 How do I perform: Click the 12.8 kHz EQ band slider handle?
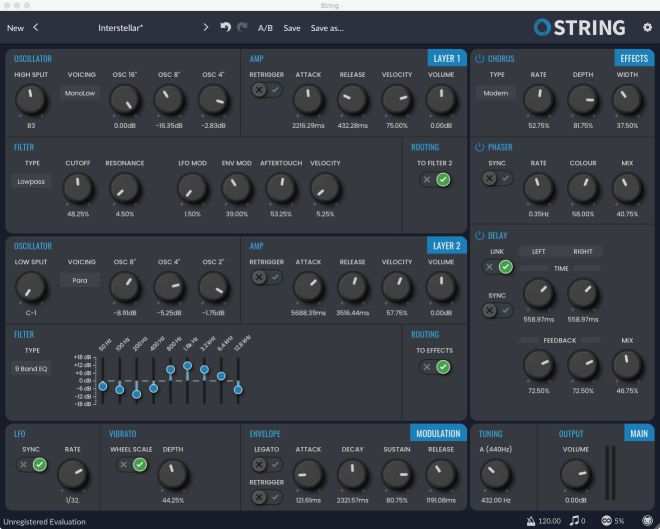[238, 390]
